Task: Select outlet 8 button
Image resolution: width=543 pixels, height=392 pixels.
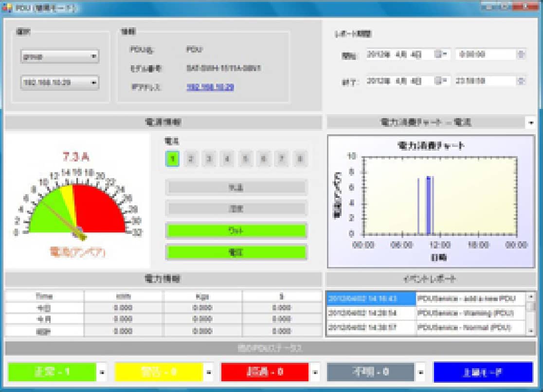Action: (300, 159)
